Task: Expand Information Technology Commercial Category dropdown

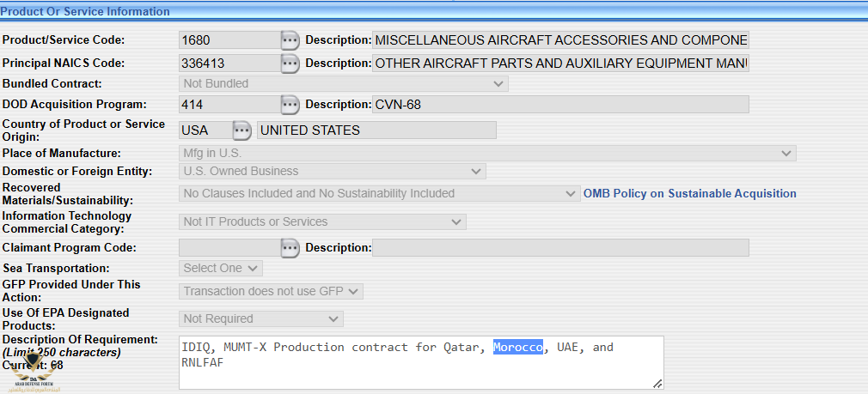Action: pos(322,222)
